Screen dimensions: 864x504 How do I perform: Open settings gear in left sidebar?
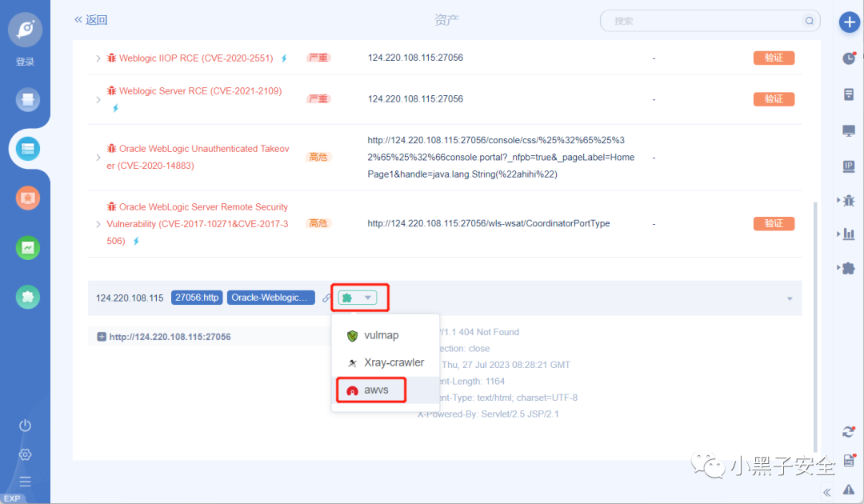26,454
